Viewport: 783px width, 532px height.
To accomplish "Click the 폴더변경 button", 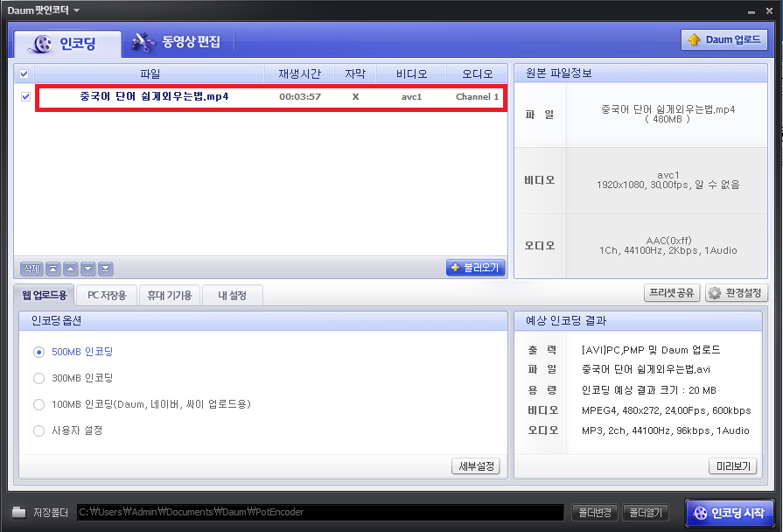I will pyautogui.click(x=595, y=513).
